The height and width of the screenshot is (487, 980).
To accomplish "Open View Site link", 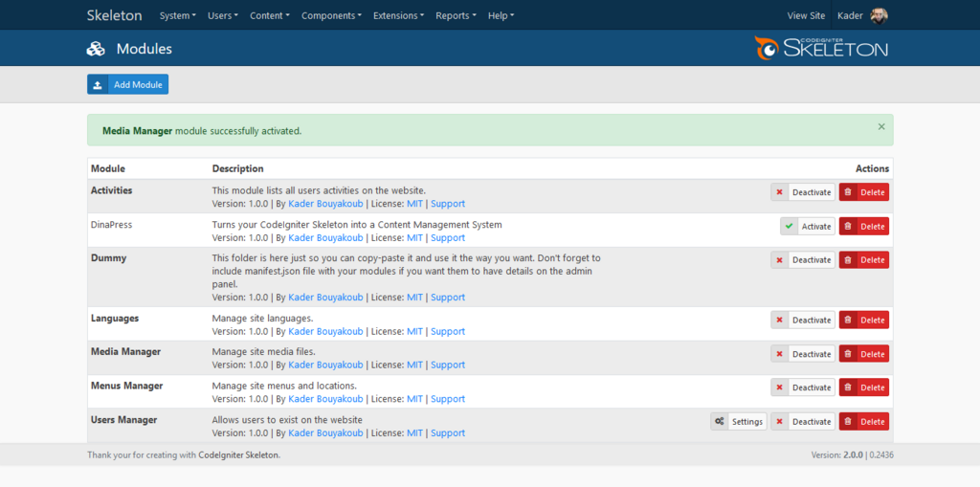I will pos(806,15).
